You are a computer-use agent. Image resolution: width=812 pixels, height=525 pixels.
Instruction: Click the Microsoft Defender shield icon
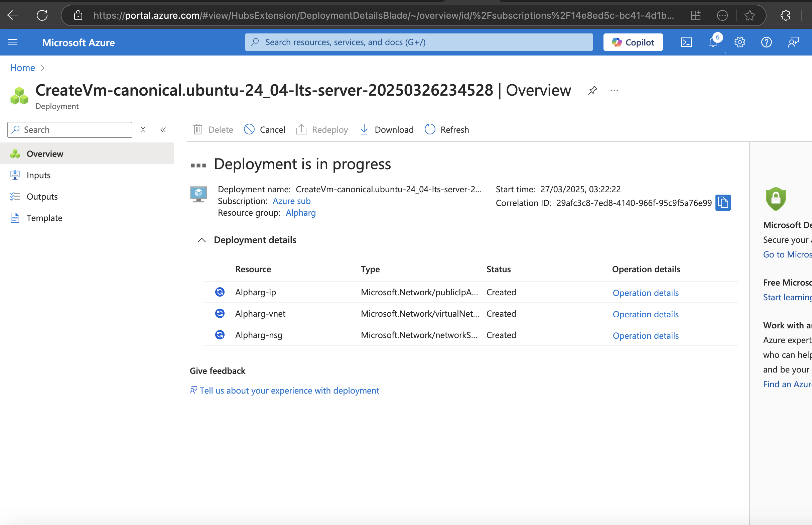776,199
